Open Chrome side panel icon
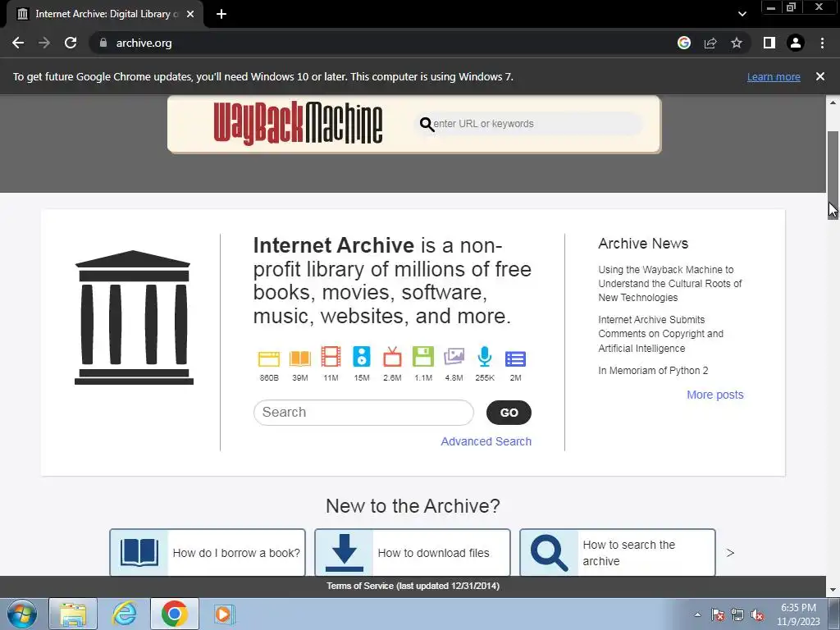The height and width of the screenshot is (630, 840). click(769, 43)
